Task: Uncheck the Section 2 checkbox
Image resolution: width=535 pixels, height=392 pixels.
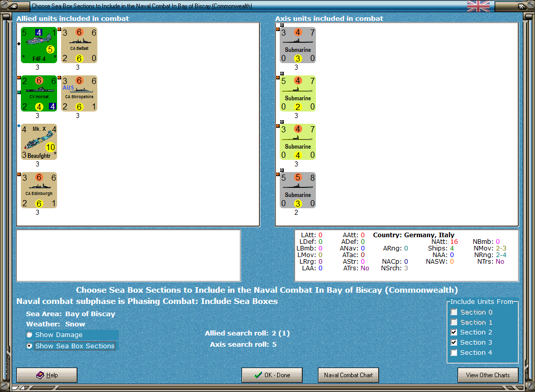Action: (454, 332)
